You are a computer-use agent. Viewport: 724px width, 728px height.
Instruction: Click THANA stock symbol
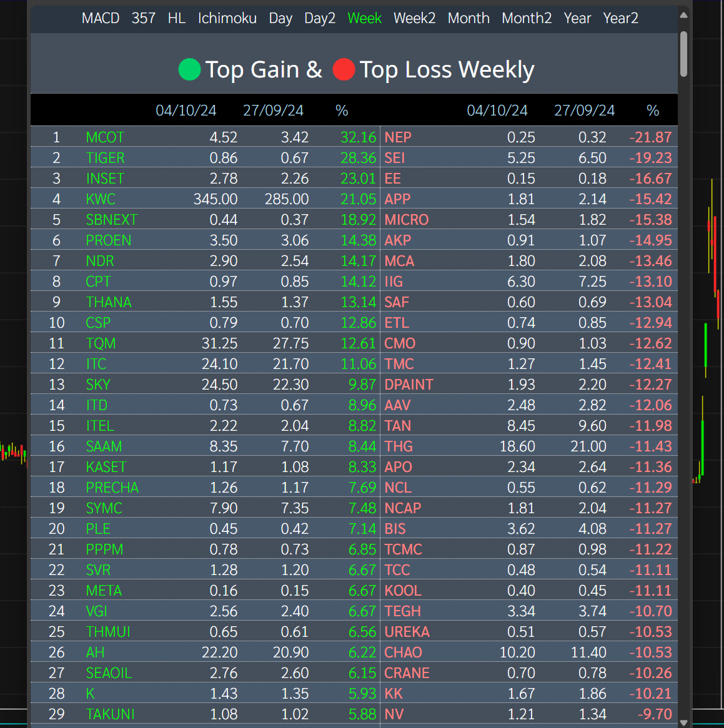pyautogui.click(x=109, y=302)
